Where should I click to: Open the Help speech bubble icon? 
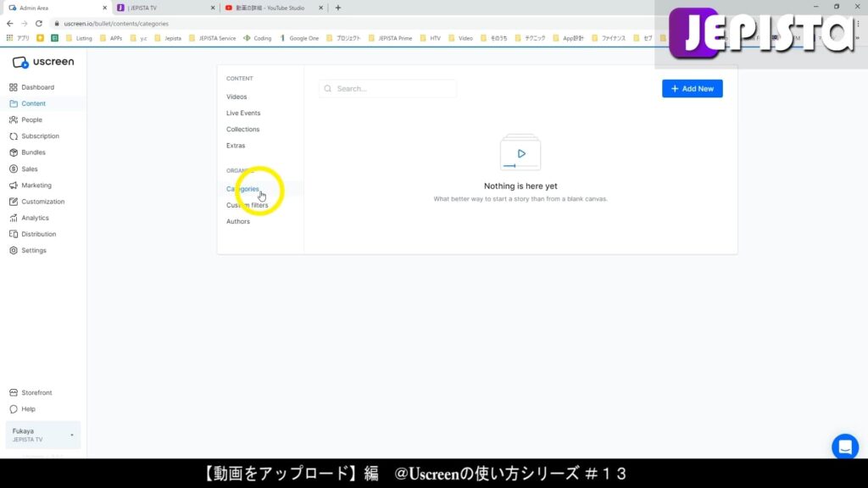(x=14, y=409)
